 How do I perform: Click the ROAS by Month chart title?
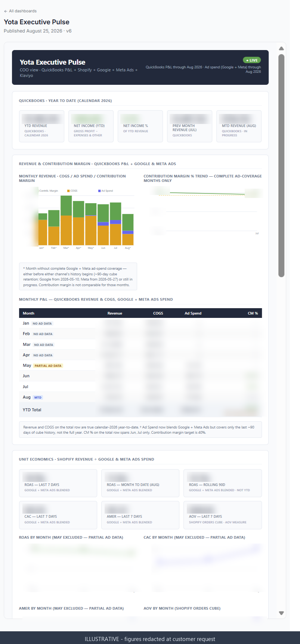[x=71, y=538]
